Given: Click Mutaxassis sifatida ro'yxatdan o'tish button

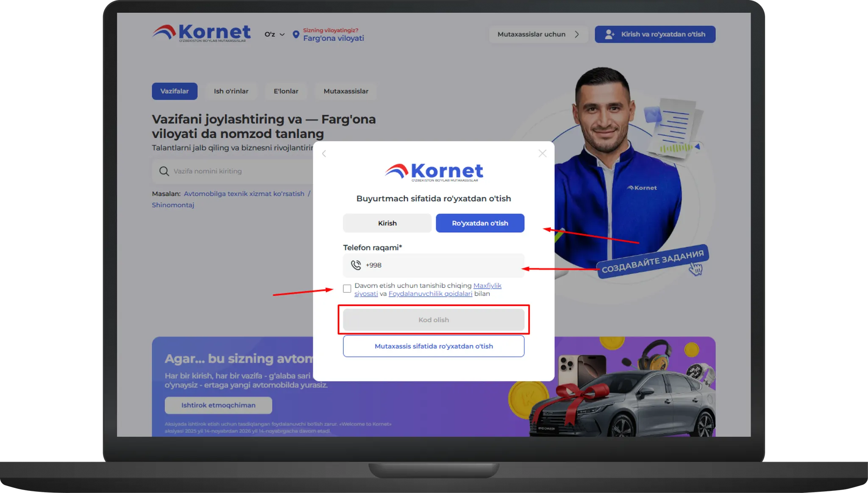Looking at the screenshot, I should 434,346.
